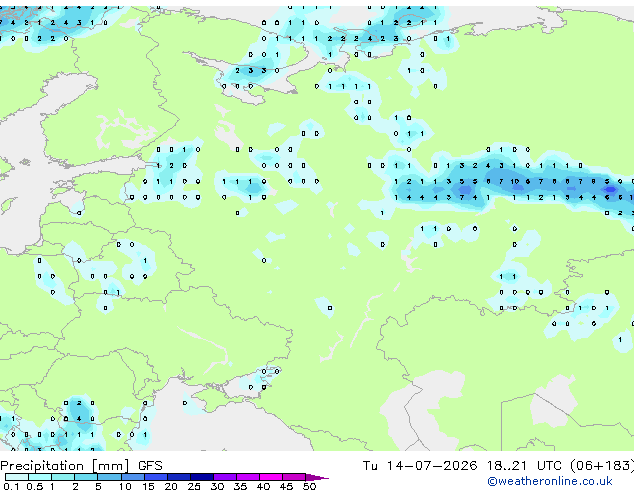Pick the 45–50 mm legend color swatch
Viewport: 634px width, 490px height.
click(x=294, y=477)
